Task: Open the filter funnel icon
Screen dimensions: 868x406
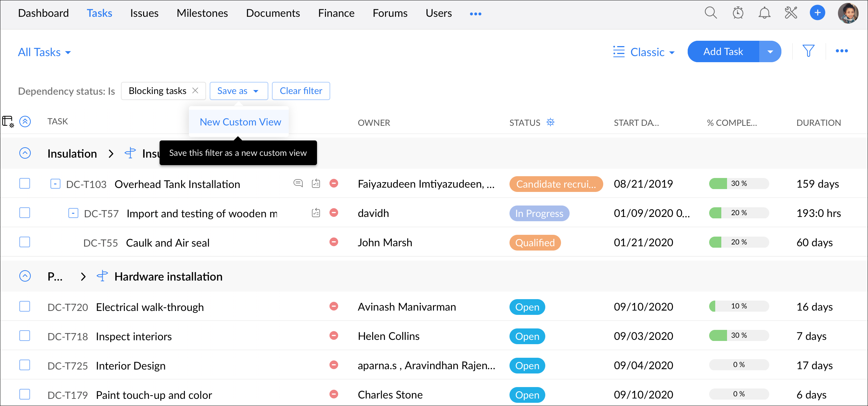Action: [x=808, y=51]
